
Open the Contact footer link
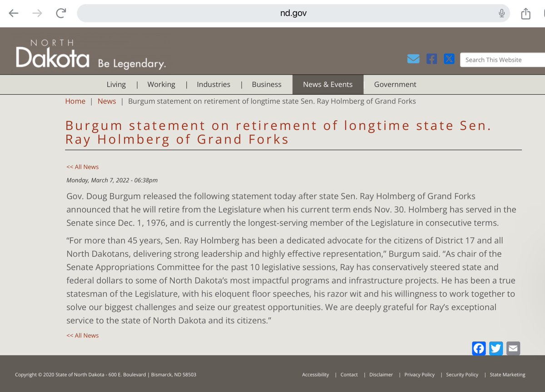pyautogui.click(x=349, y=375)
